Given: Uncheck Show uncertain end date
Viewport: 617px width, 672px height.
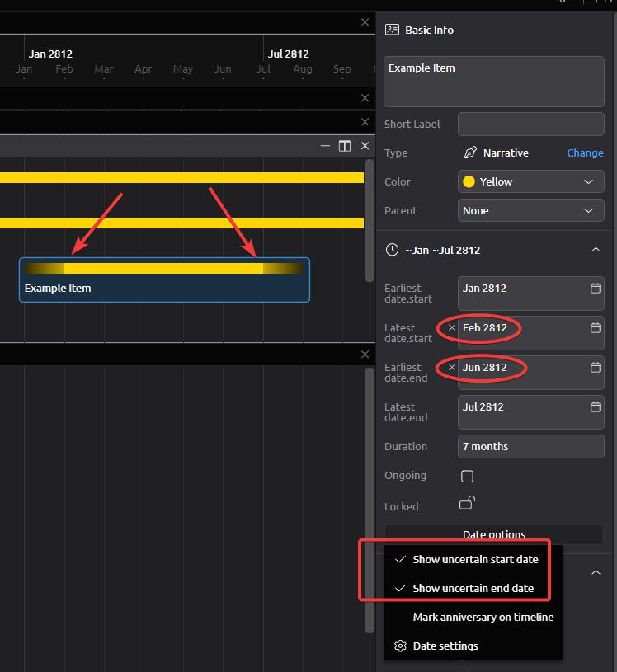Looking at the screenshot, I should [x=473, y=588].
